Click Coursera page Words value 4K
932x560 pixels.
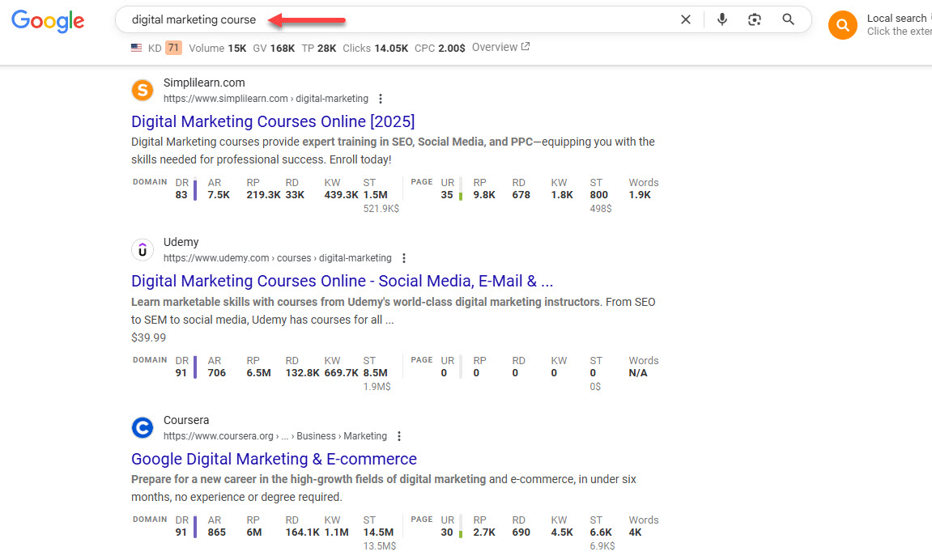coord(635,532)
